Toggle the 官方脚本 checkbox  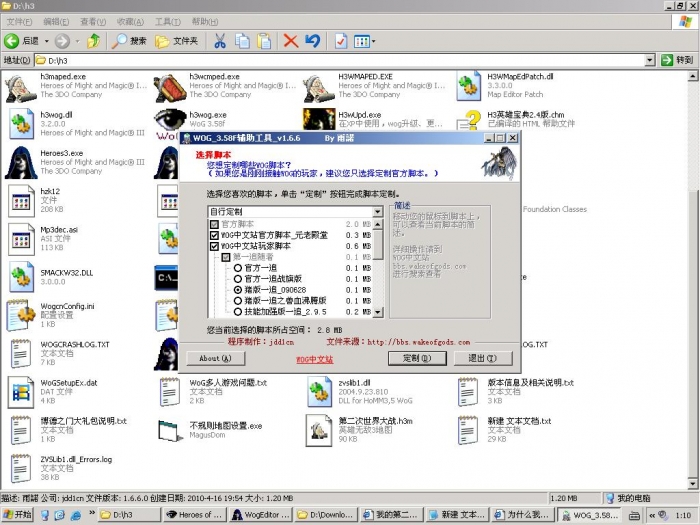click(214, 224)
